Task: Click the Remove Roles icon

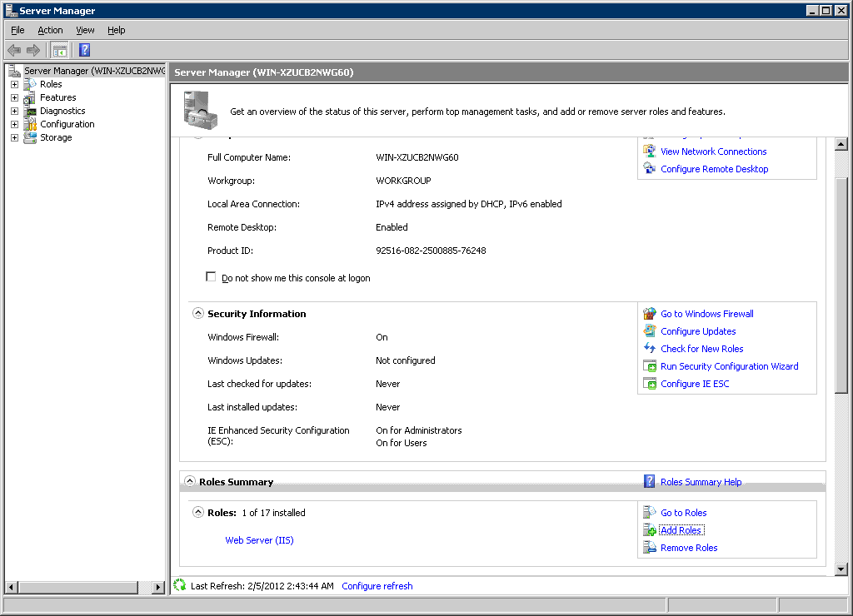Action: tap(650, 548)
